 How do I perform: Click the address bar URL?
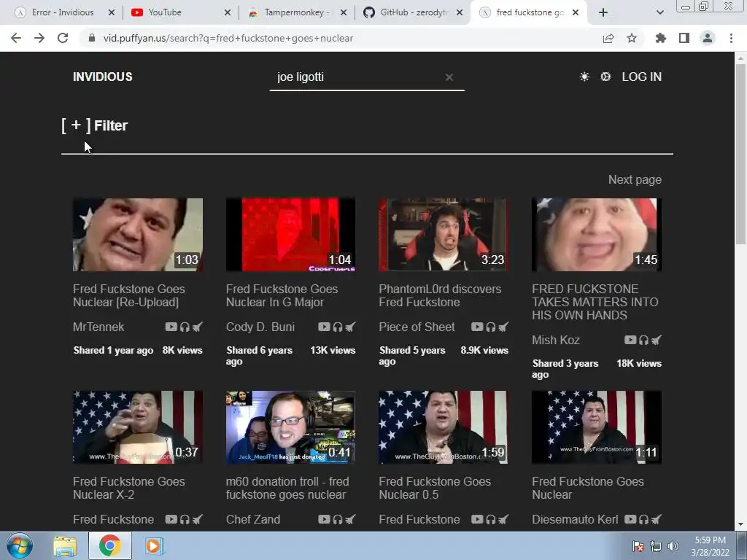pyautogui.click(x=228, y=38)
